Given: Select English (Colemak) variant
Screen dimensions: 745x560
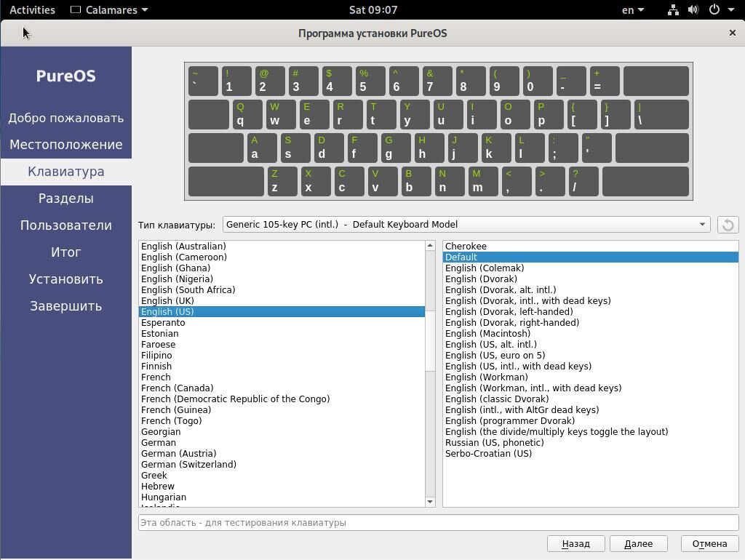Looking at the screenshot, I should coord(591,268).
